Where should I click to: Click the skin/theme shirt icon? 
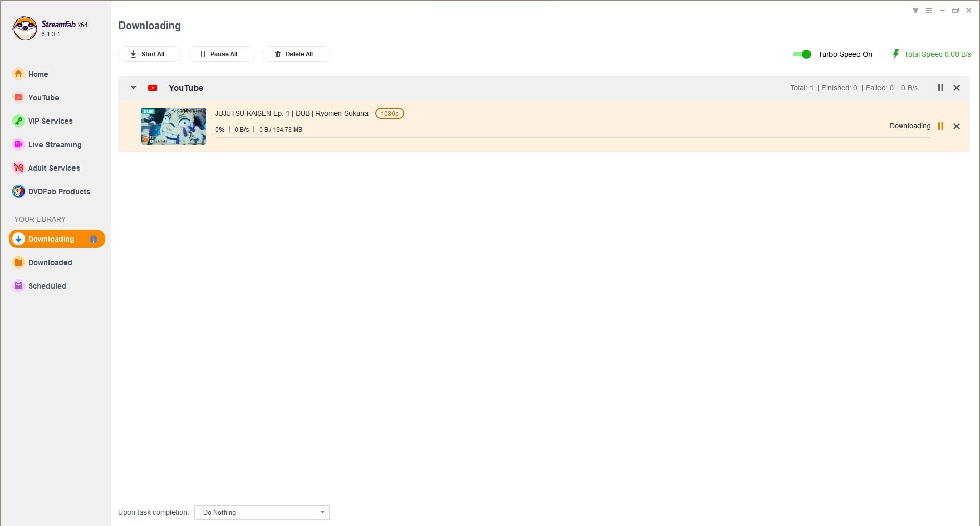pos(916,10)
